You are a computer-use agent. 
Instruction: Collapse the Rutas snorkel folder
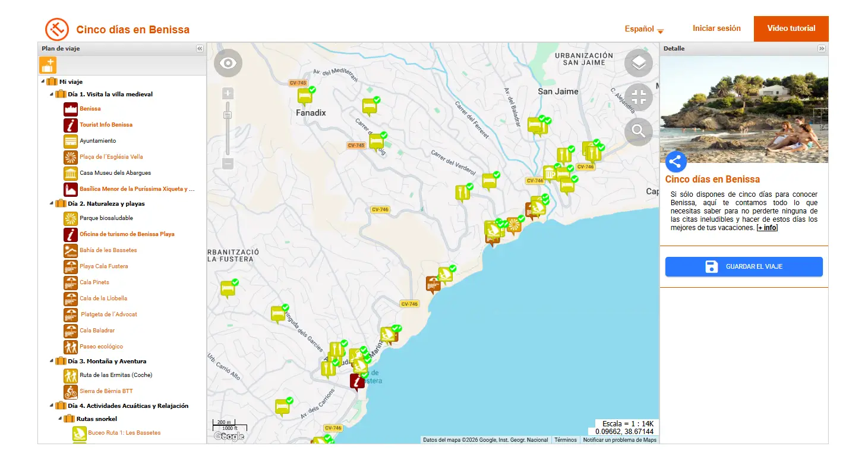pyautogui.click(x=59, y=419)
